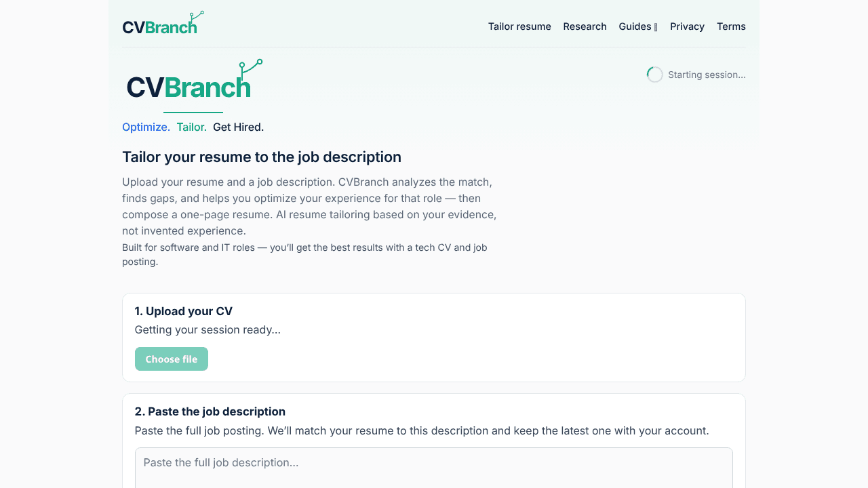The width and height of the screenshot is (868, 488).
Task: Open the Tailor resume nav link
Action: [519, 26]
